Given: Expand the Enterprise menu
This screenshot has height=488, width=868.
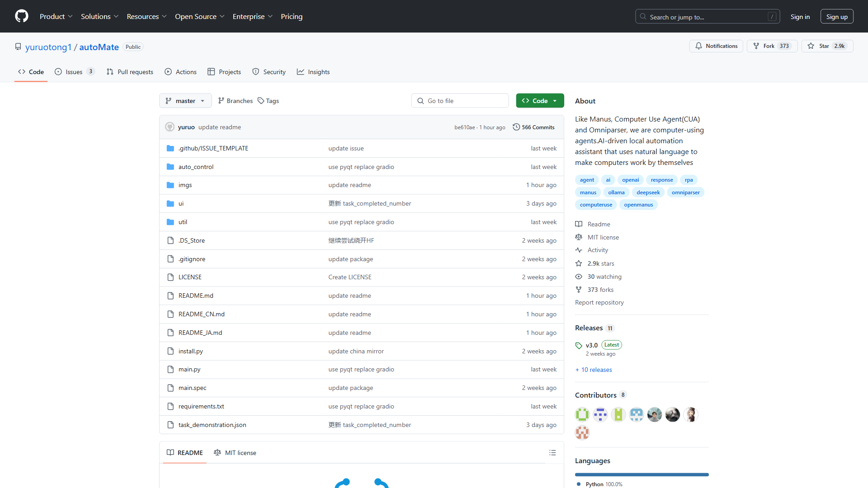Looking at the screenshot, I should [x=252, y=16].
